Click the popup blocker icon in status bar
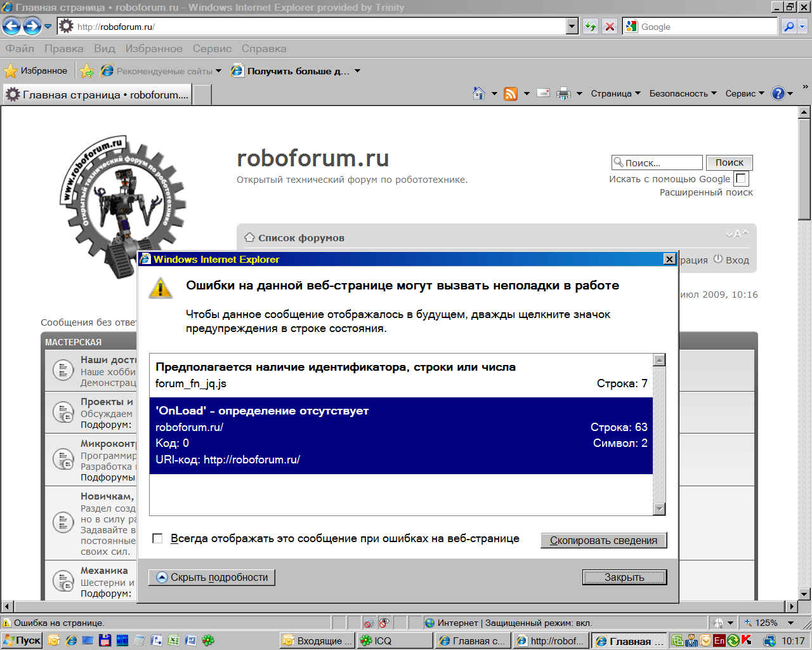This screenshot has height=650, width=812. [369, 623]
